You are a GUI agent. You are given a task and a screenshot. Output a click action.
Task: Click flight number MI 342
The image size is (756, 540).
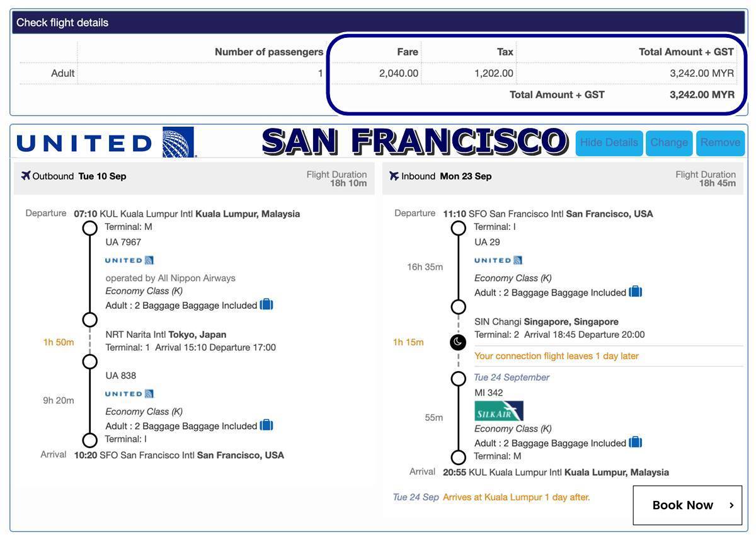pyautogui.click(x=489, y=393)
